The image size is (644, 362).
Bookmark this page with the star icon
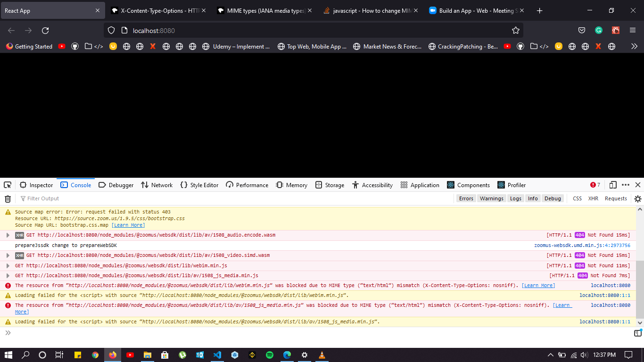pos(515,30)
